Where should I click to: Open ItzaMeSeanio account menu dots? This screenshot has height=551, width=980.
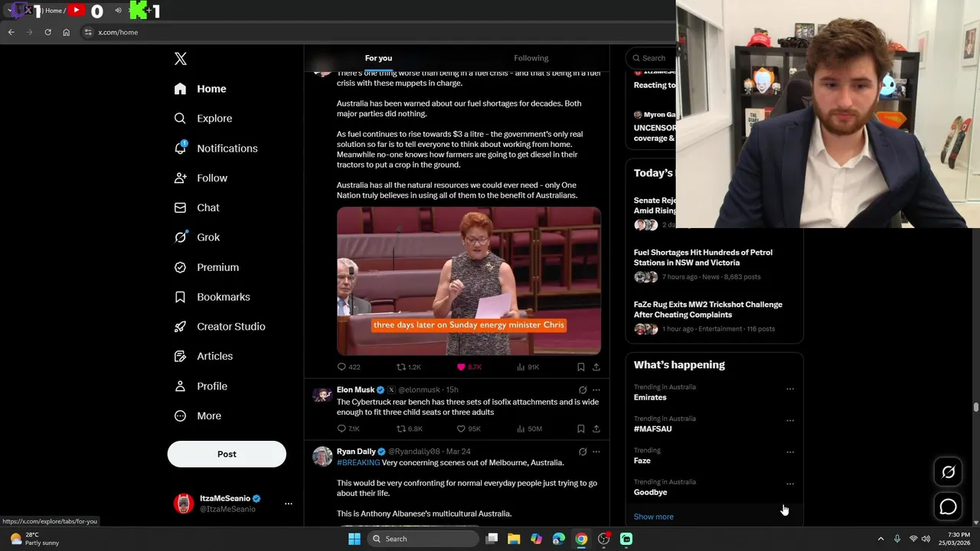289,504
